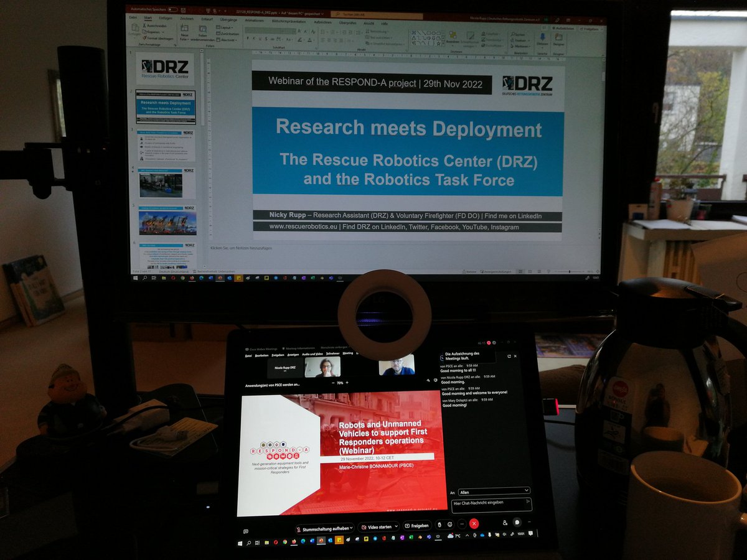Click video tile of the man in blue

click(x=397, y=365)
